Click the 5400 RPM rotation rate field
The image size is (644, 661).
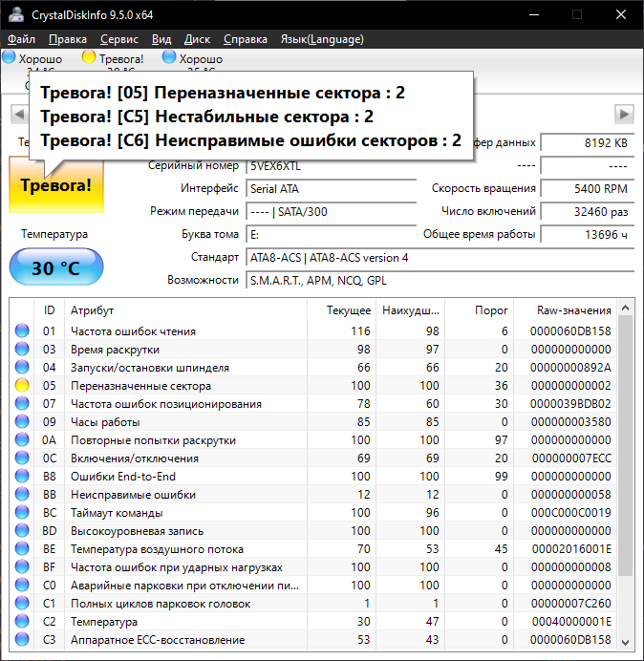(x=587, y=188)
